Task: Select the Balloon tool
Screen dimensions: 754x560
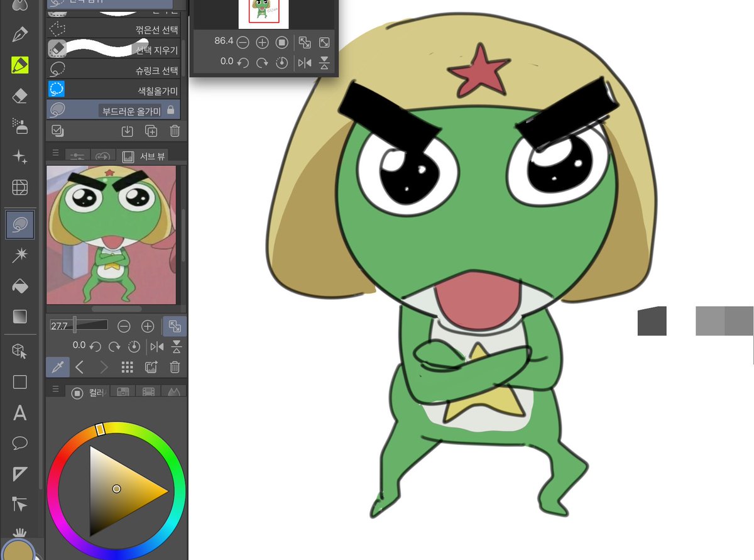Action: click(x=20, y=443)
